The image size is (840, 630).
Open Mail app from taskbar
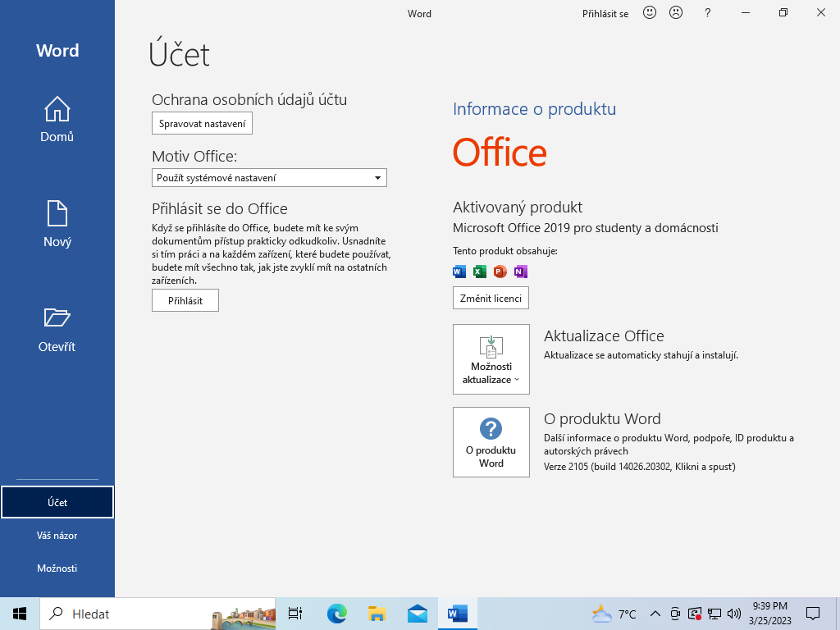click(x=418, y=614)
